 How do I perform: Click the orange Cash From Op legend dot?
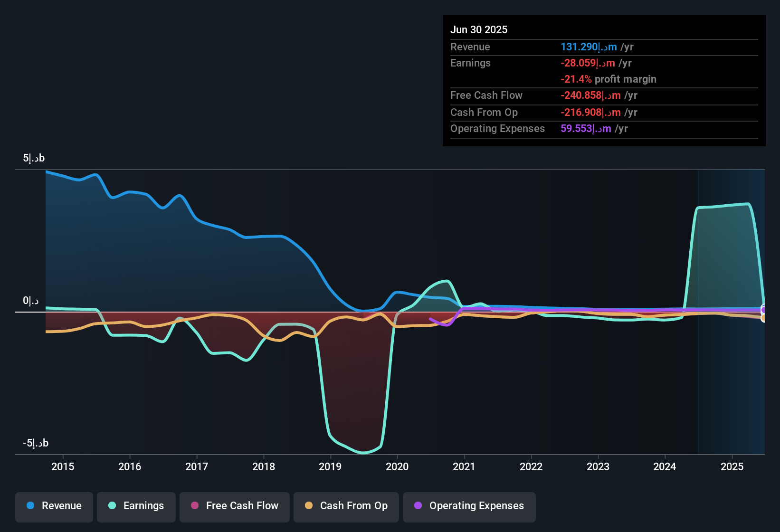309,506
